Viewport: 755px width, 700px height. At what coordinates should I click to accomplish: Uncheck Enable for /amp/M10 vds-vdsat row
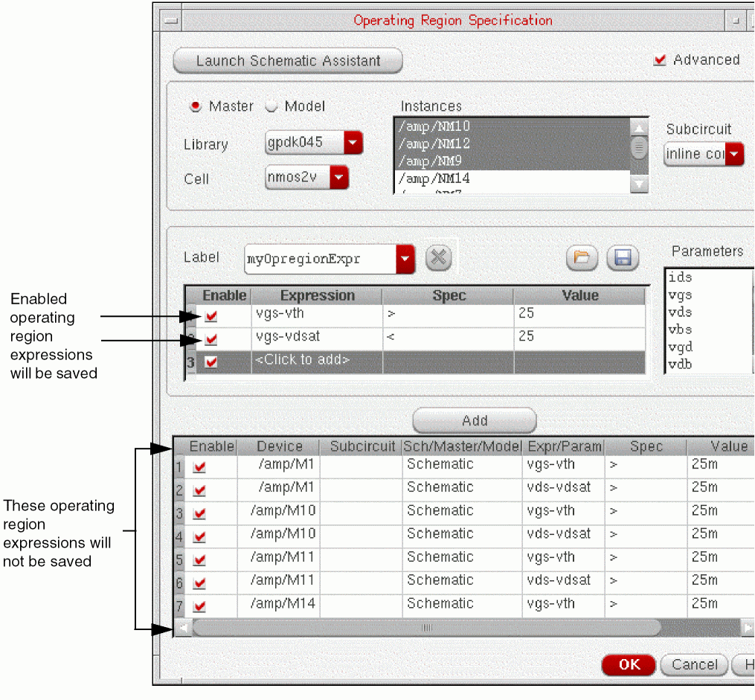(x=199, y=536)
